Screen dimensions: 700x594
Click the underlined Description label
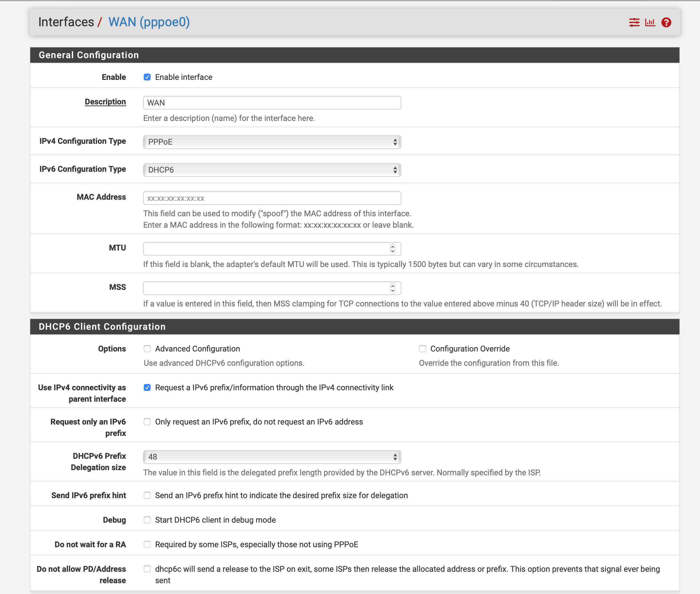(x=105, y=102)
